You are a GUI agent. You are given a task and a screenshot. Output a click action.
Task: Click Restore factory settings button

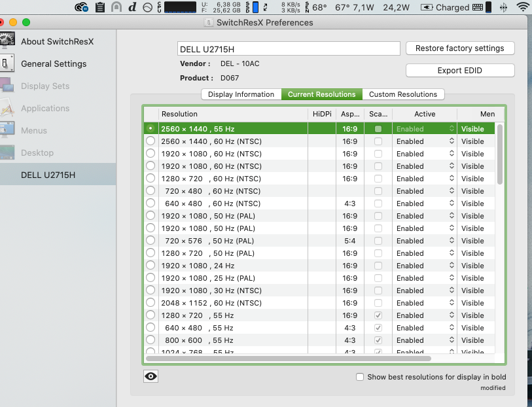point(460,48)
